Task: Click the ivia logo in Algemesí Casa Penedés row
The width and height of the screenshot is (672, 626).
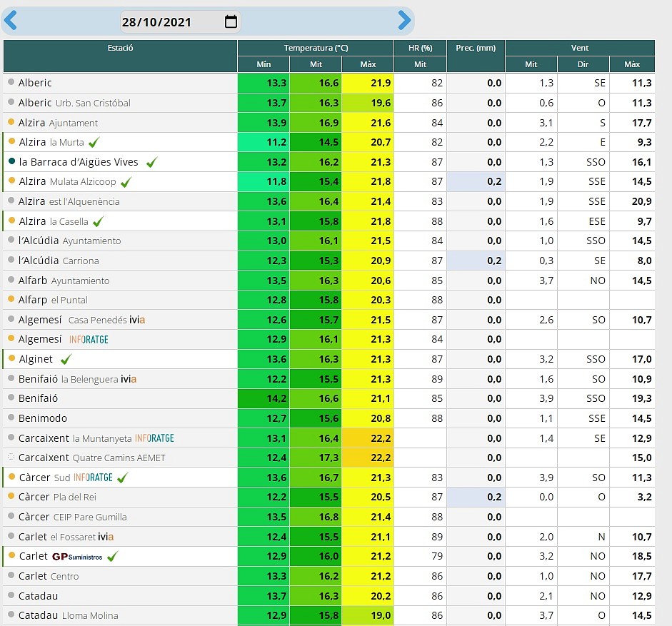Action: click(137, 320)
